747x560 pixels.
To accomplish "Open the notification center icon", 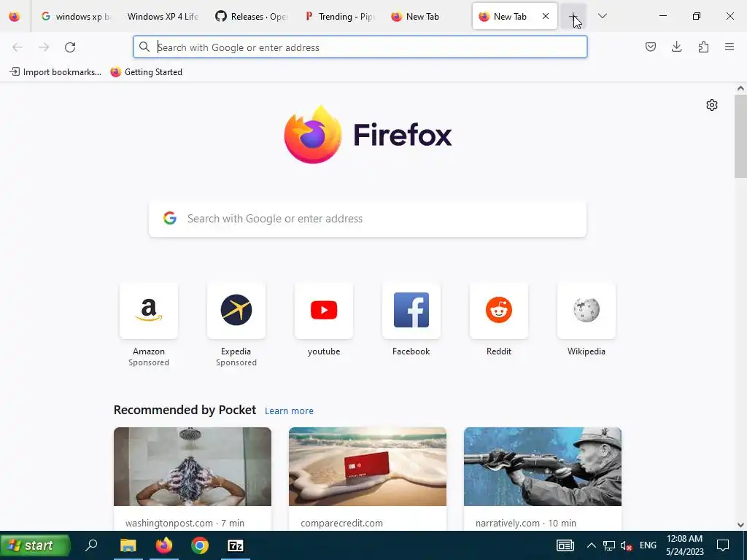I will (x=723, y=545).
